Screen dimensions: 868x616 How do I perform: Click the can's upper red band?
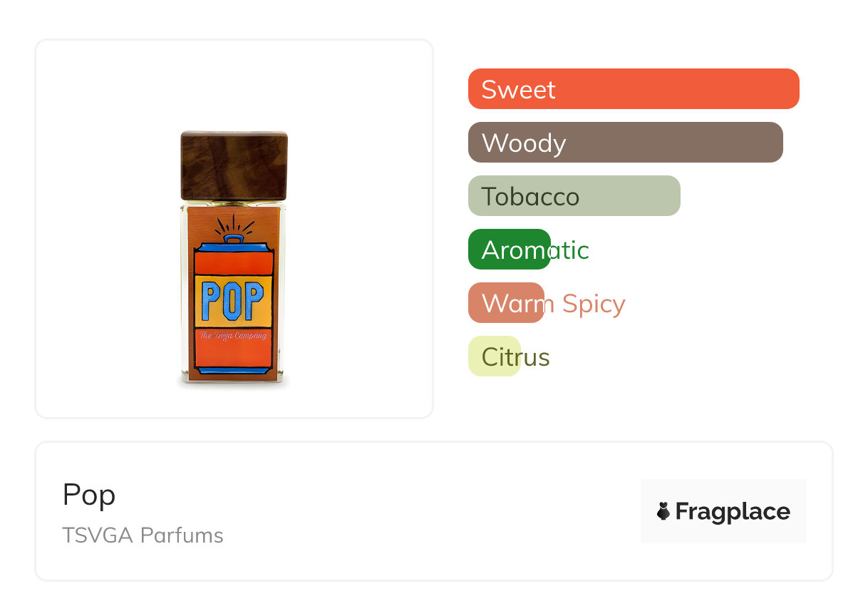233,262
